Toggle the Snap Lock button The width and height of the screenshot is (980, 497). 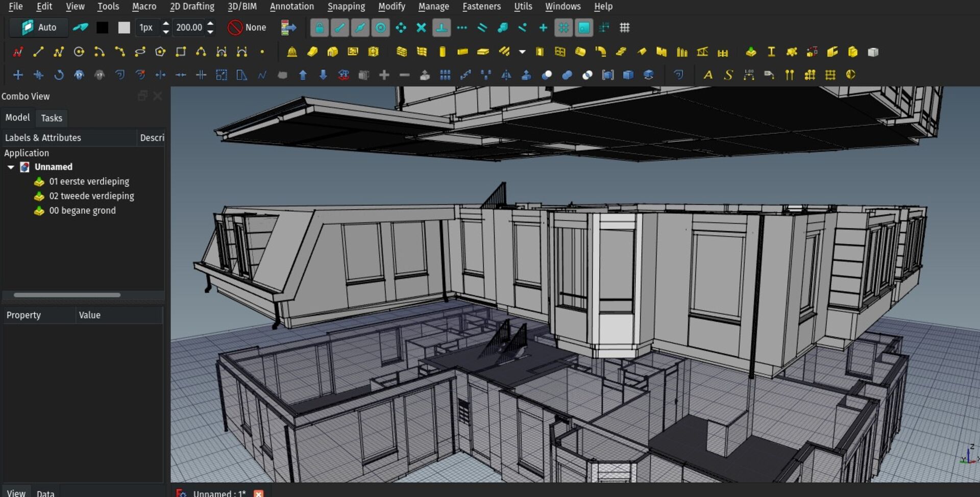pos(320,28)
